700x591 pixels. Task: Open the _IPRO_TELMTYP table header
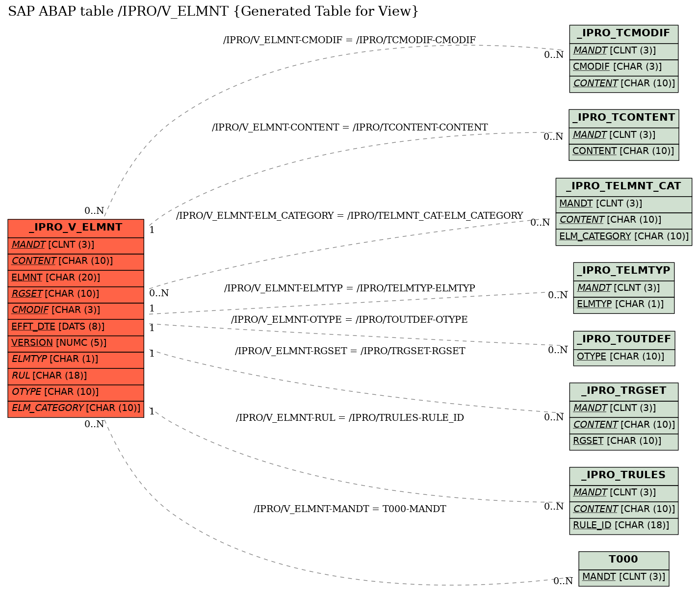pyautogui.click(x=624, y=271)
